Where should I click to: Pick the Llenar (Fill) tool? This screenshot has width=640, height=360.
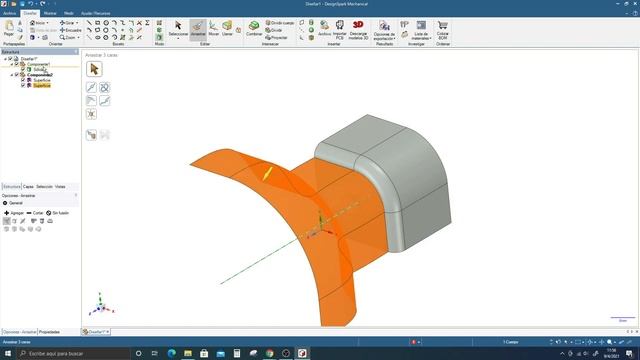(x=227, y=29)
